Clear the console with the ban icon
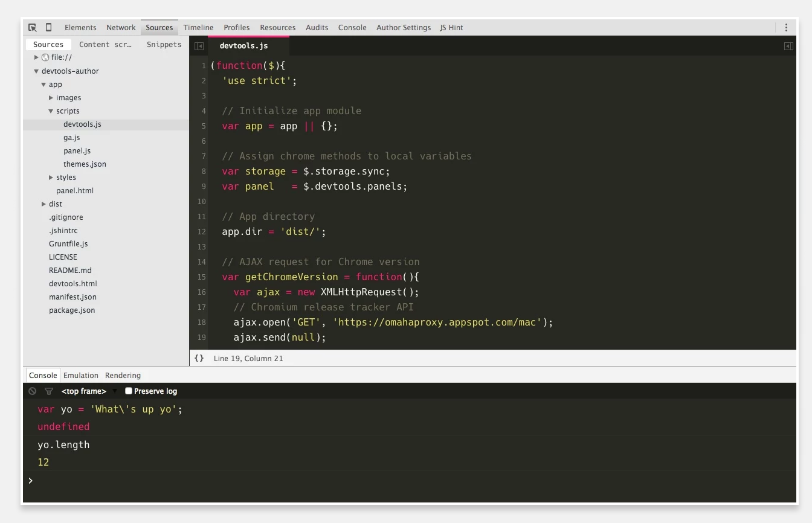This screenshot has width=812, height=523. tap(32, 391)
